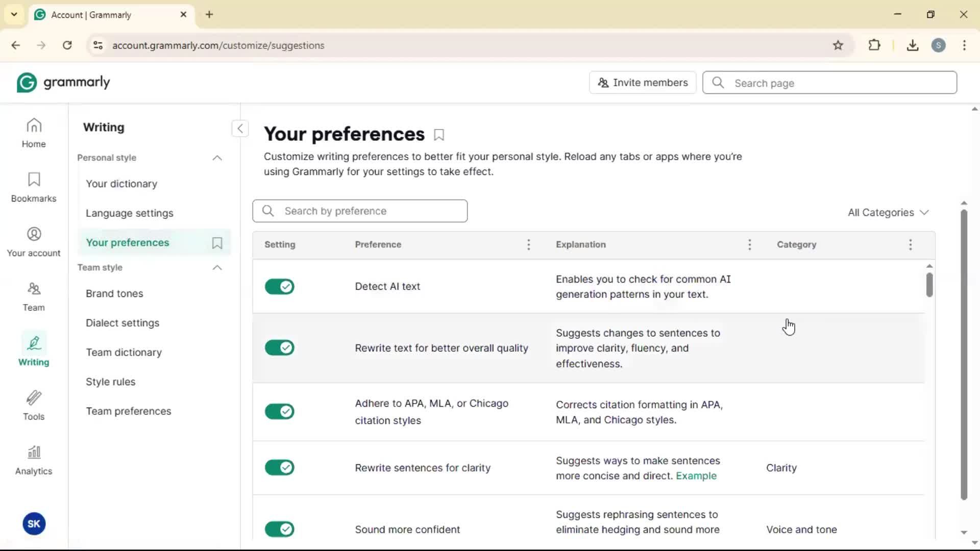The height and width of the screenshot is (551, 980).
Task: Toggle Adhere to APA, MLA, Chicago styles
Action: 280,412
